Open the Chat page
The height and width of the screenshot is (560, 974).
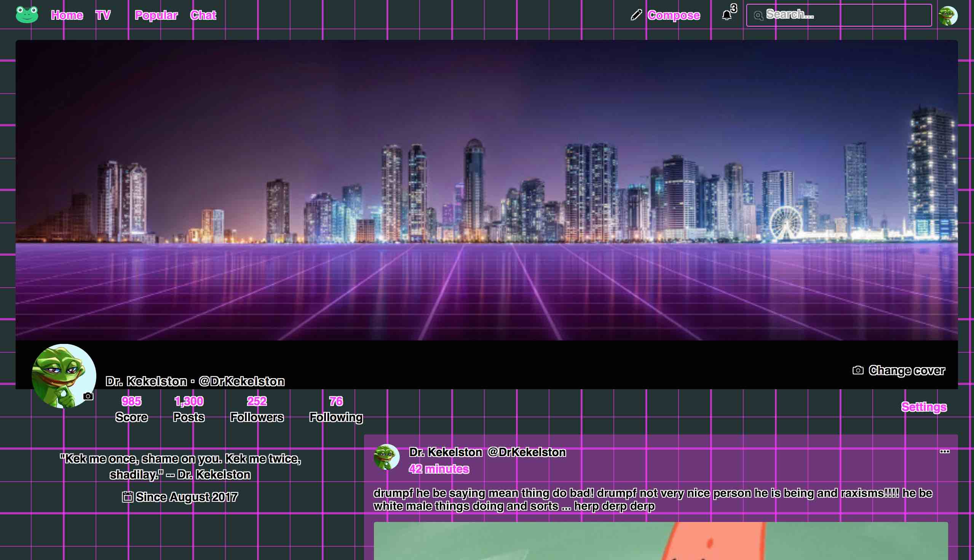point(203,15)
